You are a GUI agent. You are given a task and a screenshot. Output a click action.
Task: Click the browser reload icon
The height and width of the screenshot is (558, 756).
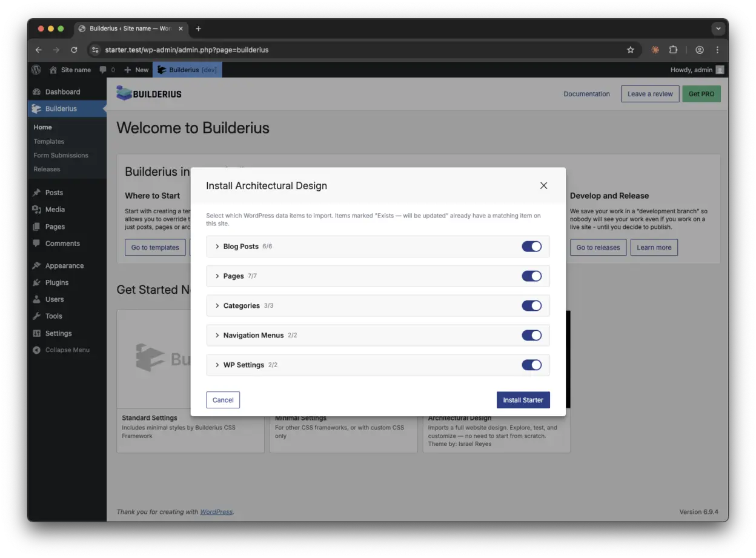point(74,50)
